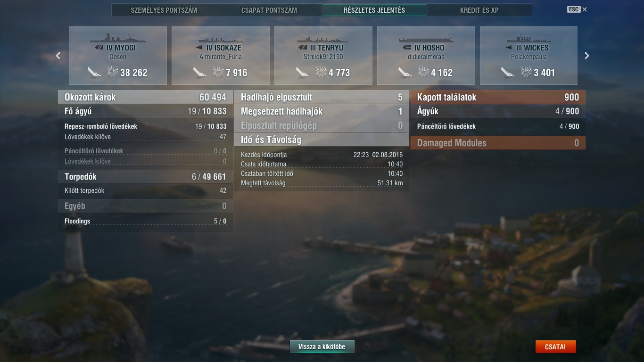This screenshot has width=644, height=362.
Task: Click damage burst icon on Isokaze card
Action: [218, 72]
